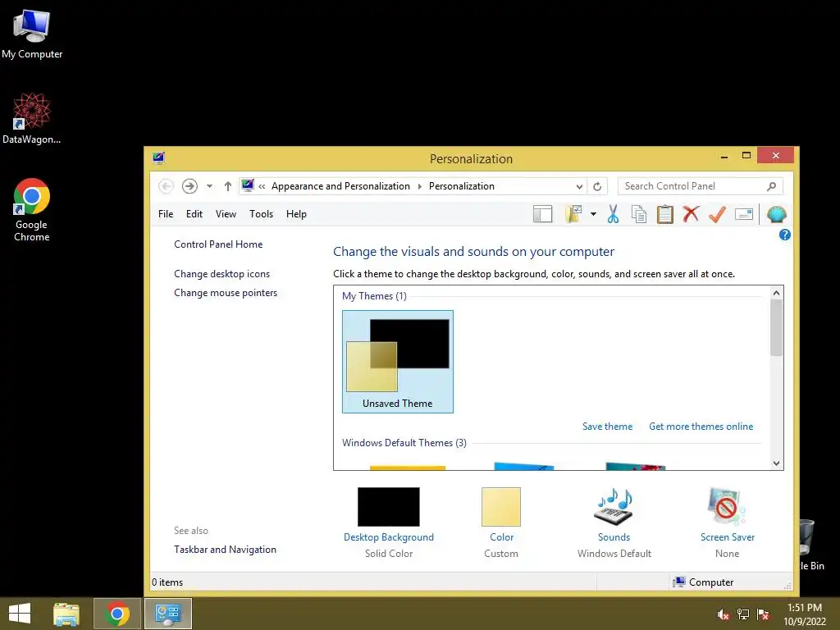Refresh the Personalization window
The image size is (840, 630).
[597, 186]
